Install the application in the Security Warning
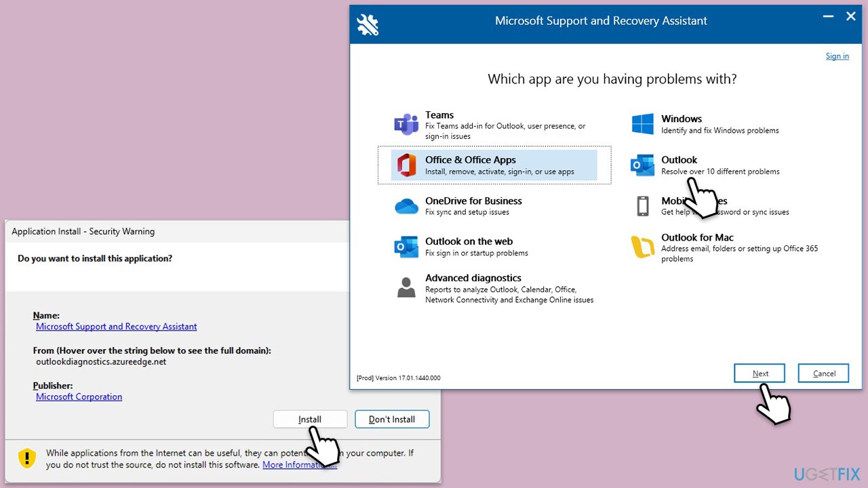Screen dimensions: 868x488 tap(310, 419)
